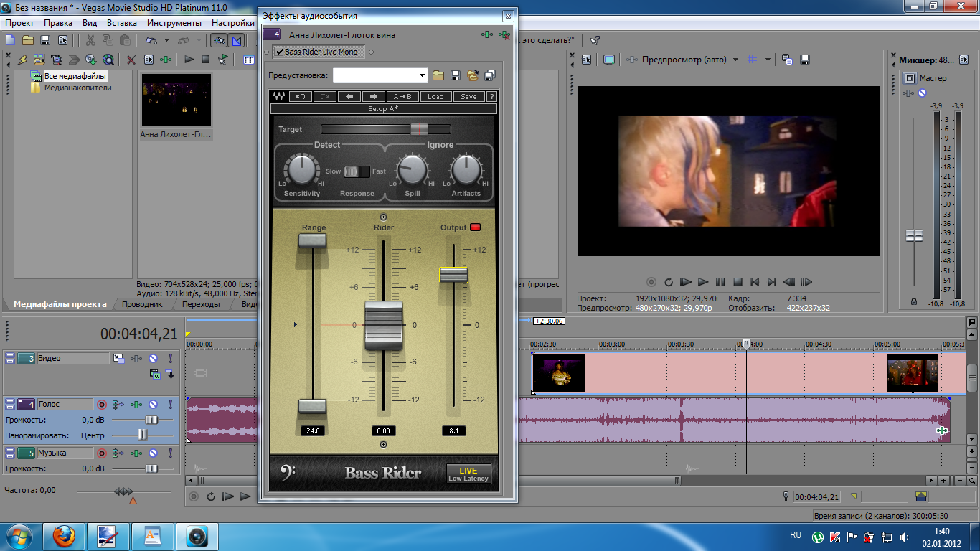Click the Load preset folder icon in plug-in window
This screenshot has height=551, width=980.
pyautogui.click(x=438, y=75)
